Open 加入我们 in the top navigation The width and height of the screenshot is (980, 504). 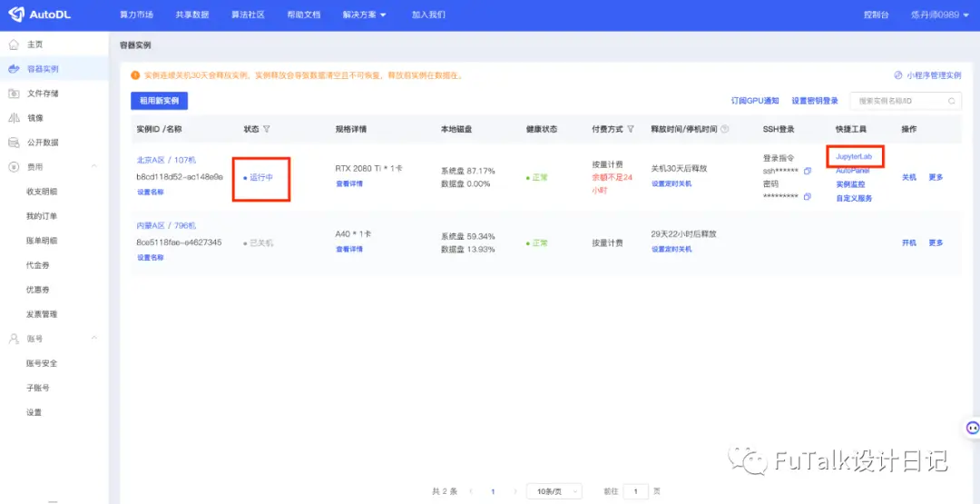pyautogui.click(x=428, y=15)
